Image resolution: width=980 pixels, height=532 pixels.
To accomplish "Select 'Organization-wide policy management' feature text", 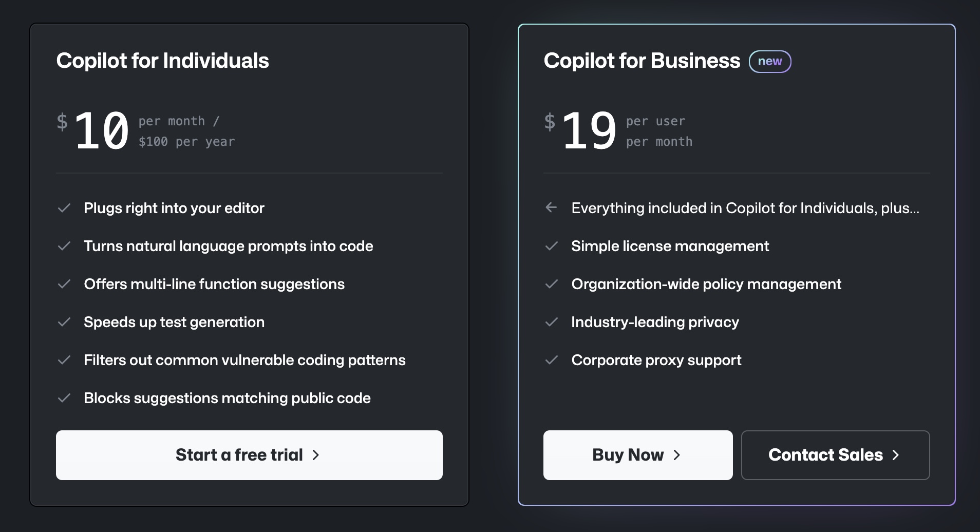I will point(706,284).
